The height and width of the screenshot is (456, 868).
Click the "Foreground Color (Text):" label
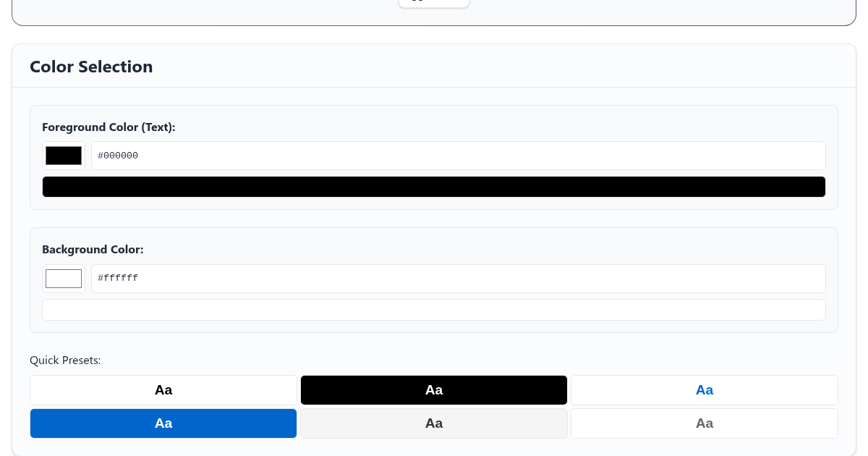coord(109,127)
